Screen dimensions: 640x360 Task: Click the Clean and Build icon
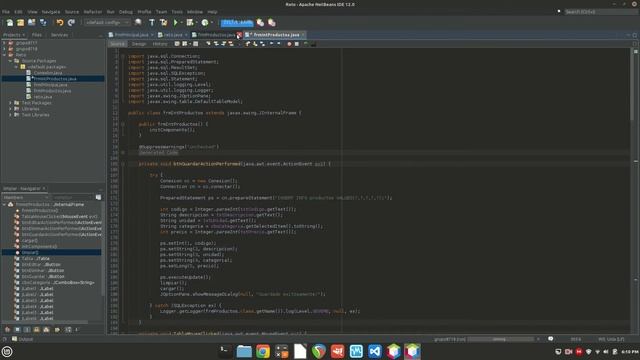pyautogui.click(x=163, y=22)
